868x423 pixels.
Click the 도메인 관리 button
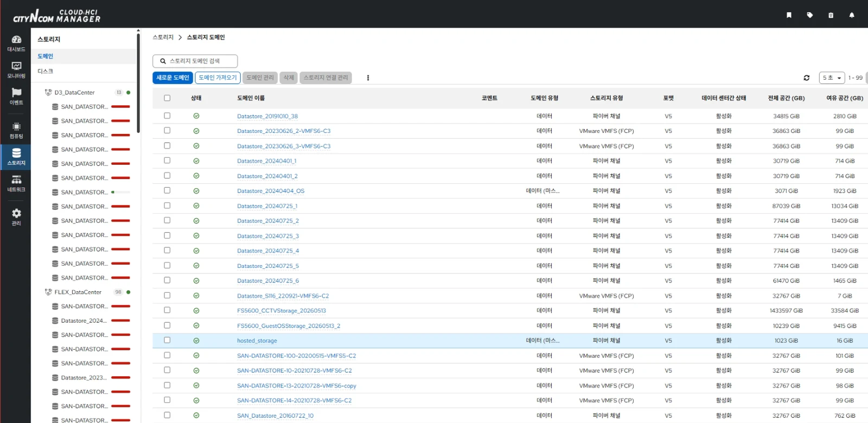(260, 78)
